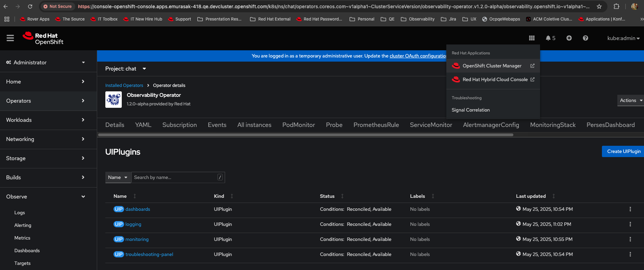Switch to the Details tab
Image resolution: width=644 pixels, height=270 pixels.
pyautogui.click(x=115, y=125)
